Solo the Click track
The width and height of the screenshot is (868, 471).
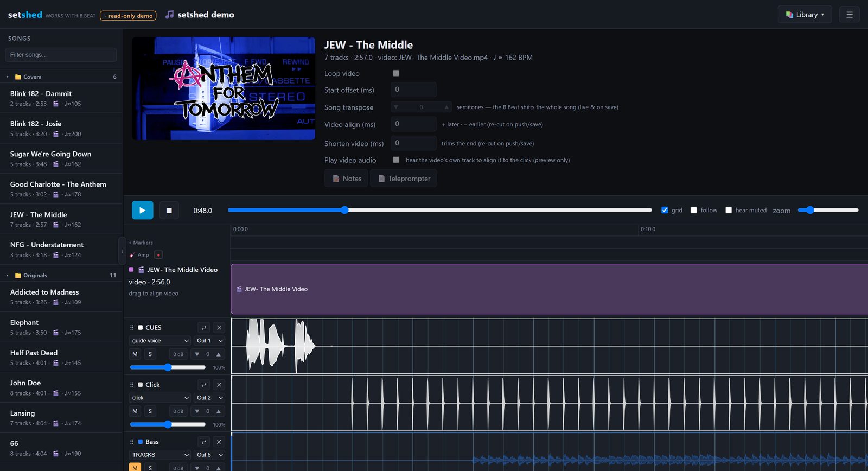[x=150, y=411]
